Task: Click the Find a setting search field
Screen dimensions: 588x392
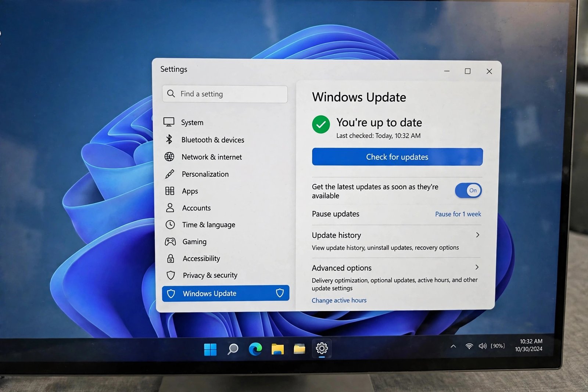Action: point(225,94)
